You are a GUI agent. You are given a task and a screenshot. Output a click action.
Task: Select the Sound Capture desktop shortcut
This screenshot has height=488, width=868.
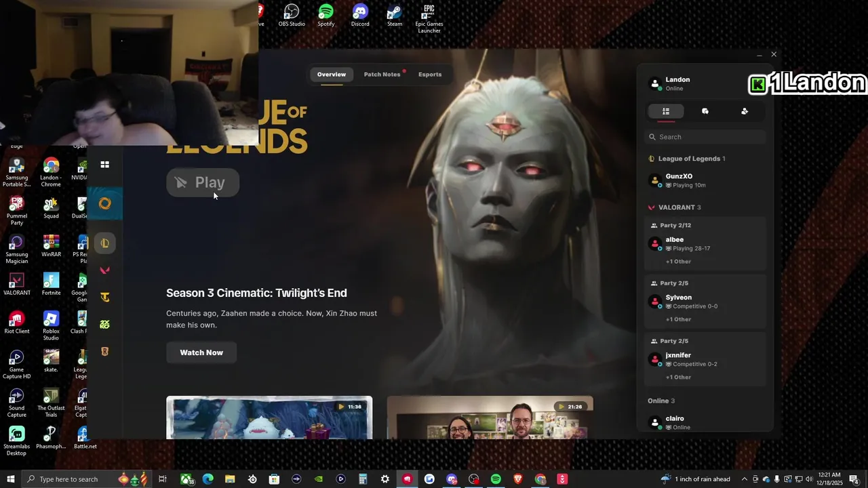17,403
